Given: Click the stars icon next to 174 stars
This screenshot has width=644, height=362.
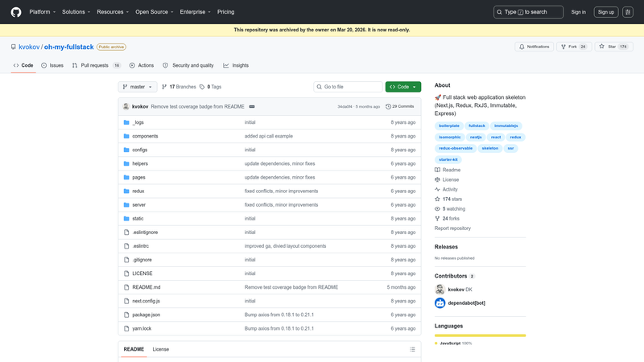Looking at the screenshot, I should point(437,199).
